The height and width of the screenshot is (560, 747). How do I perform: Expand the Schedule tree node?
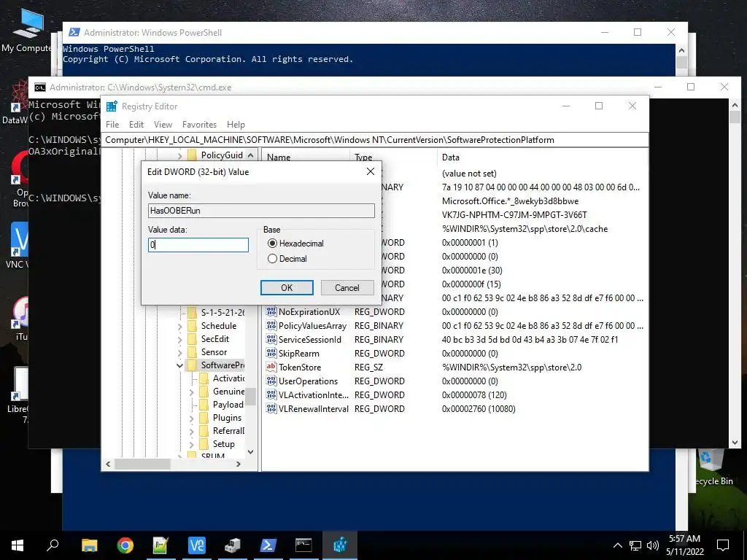pos(179,327)
